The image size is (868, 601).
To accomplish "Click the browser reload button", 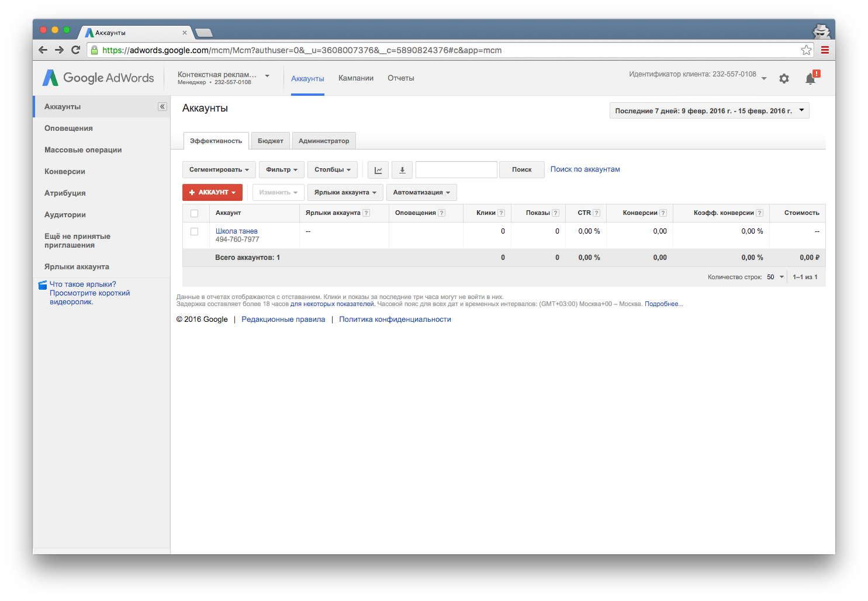I will [75, 50].
